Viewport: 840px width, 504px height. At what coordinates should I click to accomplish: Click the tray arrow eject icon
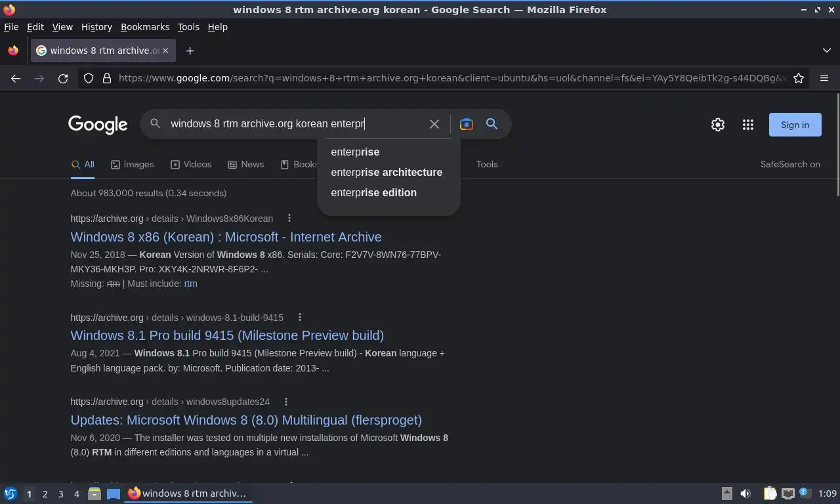pos(726,493)
